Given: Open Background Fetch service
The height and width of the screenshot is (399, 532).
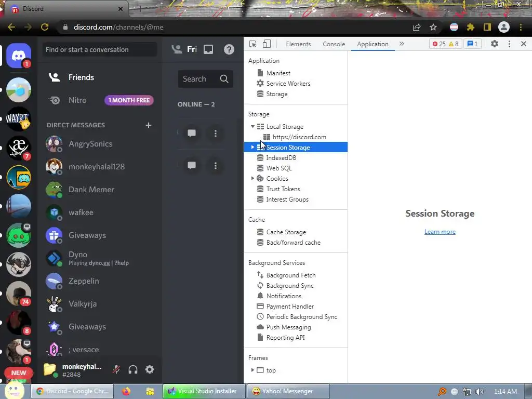Looking at the screenshot, I should pyautogui.click(x=286, y=275).
